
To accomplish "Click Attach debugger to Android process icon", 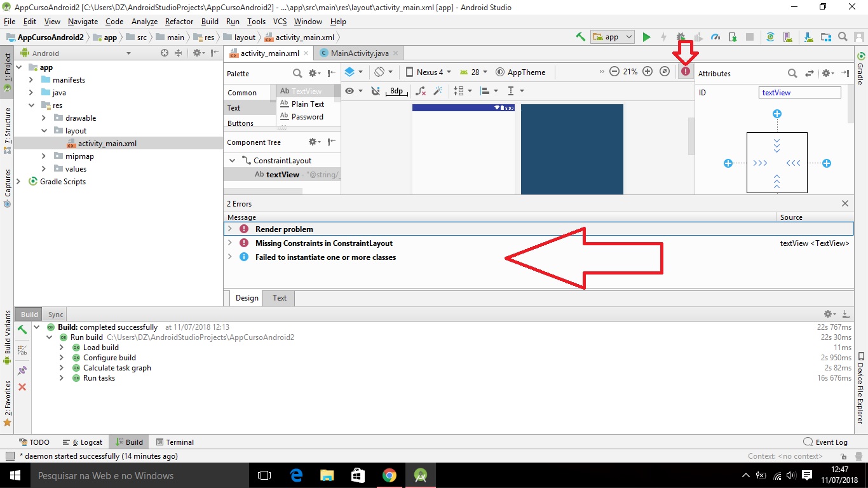I will pos(732,37).
